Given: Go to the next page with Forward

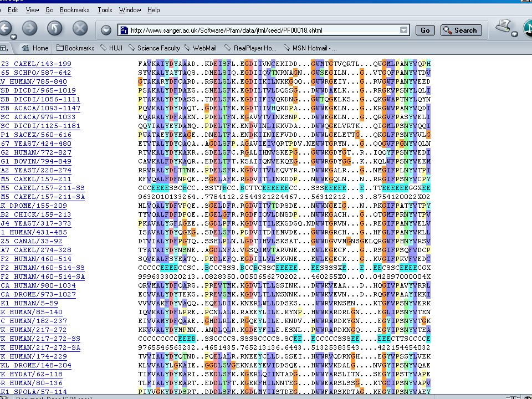Looking at the screenshot, I should (x=30, y=28).
